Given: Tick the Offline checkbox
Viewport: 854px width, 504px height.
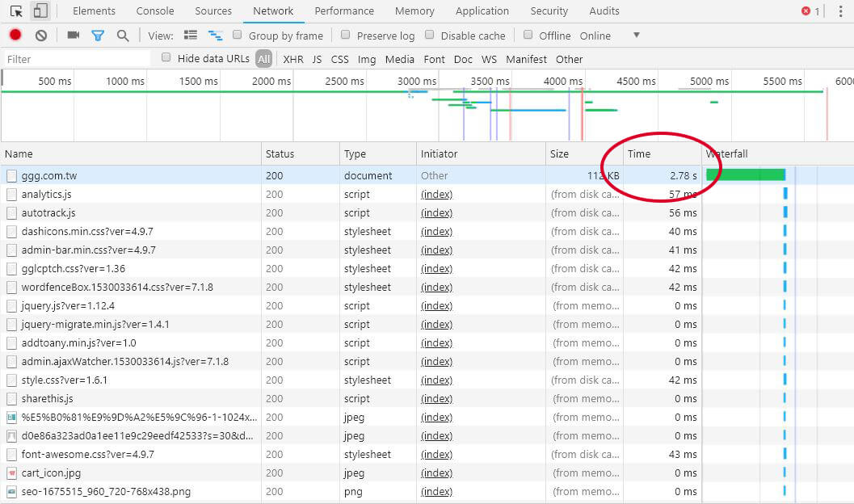Looking at the screenshot, I should click(x=528, y=35).
